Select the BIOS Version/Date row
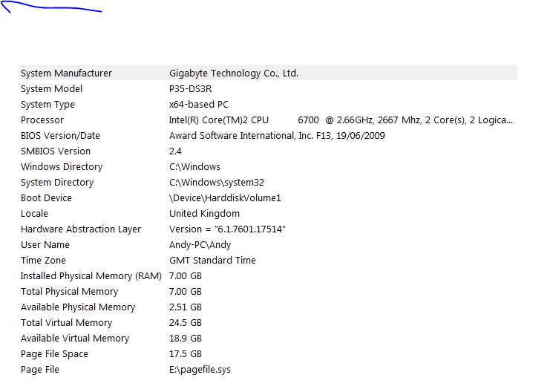553x392 pixels. point(60,136)
